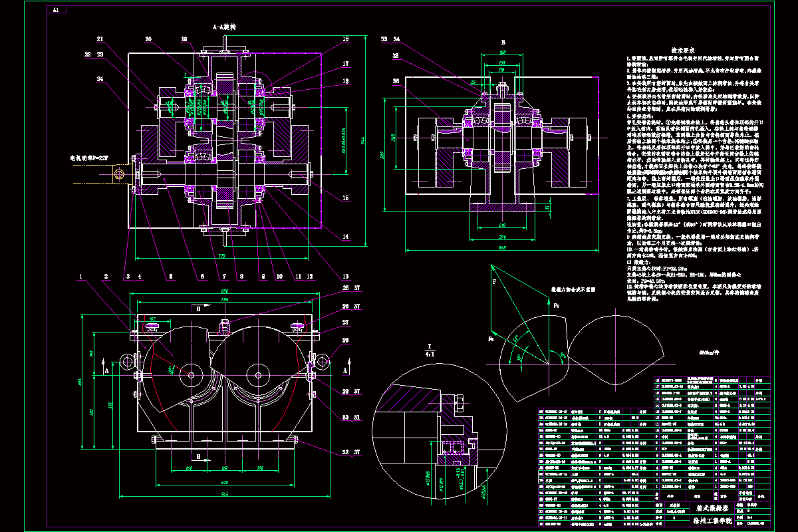The width and height of the screenshot is (798, 532).
Task: Click the 162 dimension near the top cover
Action: pyautogui.click(x=152, y=319)
